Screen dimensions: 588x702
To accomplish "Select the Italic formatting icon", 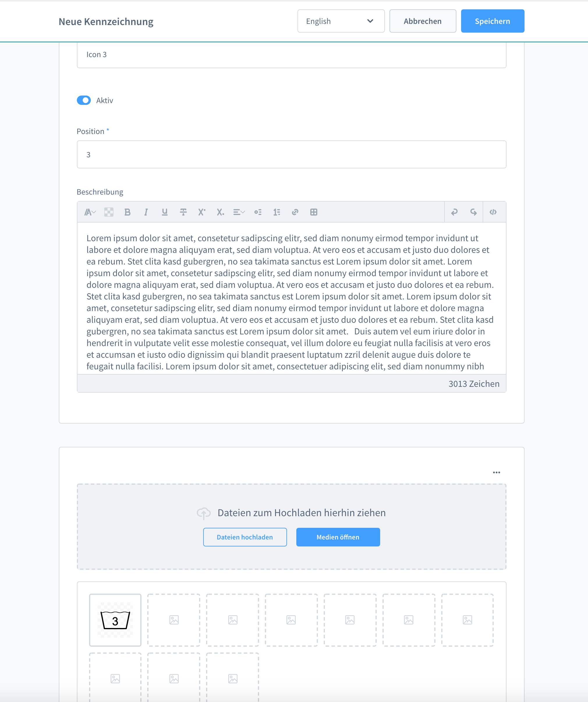I will click(x=146, y=212).
